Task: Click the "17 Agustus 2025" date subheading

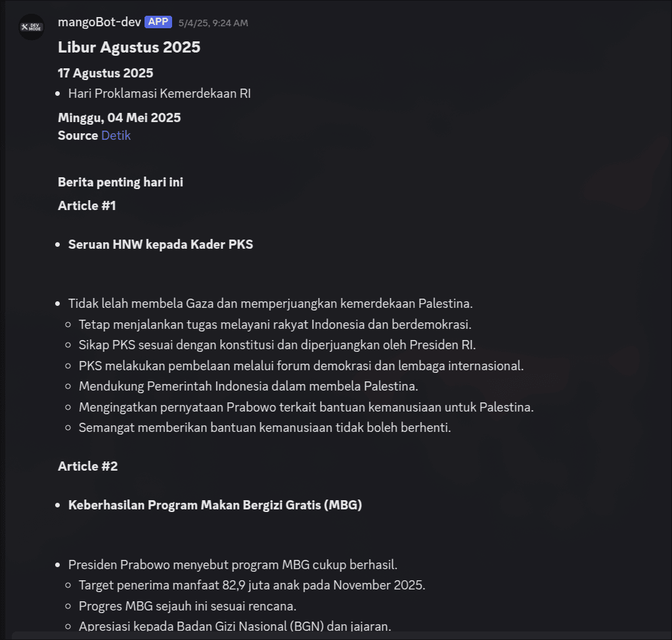Action: pos(105,73)
